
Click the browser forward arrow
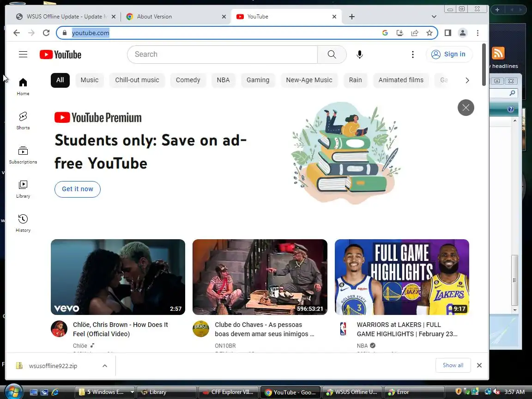click(x=31, y=33)
